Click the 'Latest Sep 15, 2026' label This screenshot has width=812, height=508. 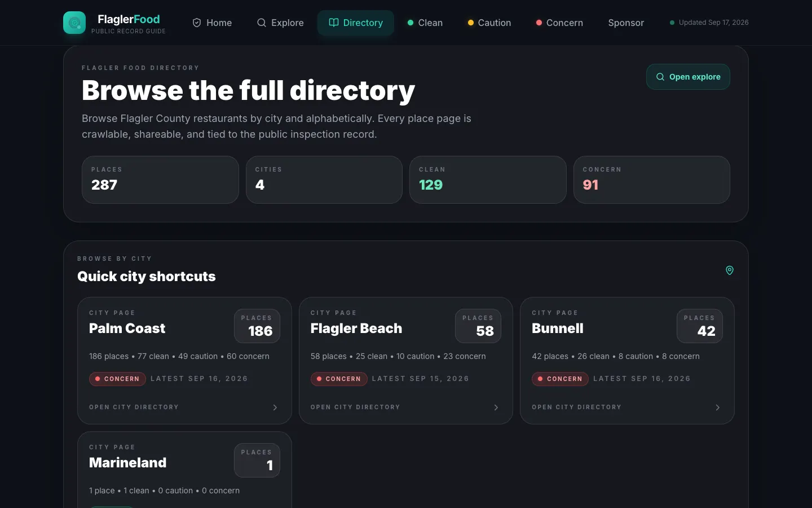[x=421, y=379]
